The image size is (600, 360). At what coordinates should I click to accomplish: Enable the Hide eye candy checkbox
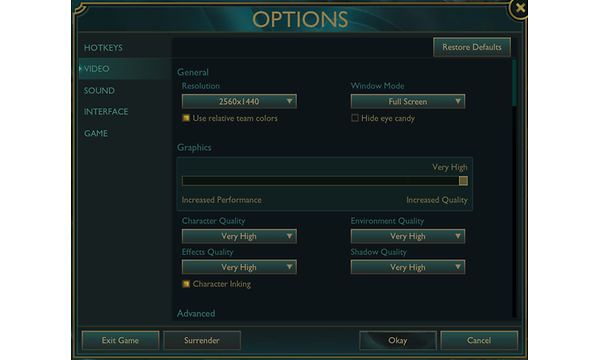[355, 118]
